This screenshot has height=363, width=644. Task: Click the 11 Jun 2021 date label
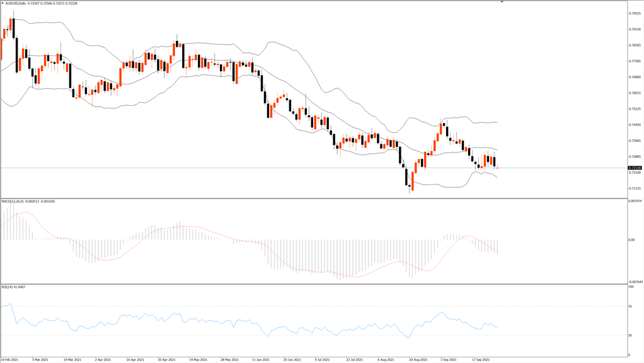261,360
